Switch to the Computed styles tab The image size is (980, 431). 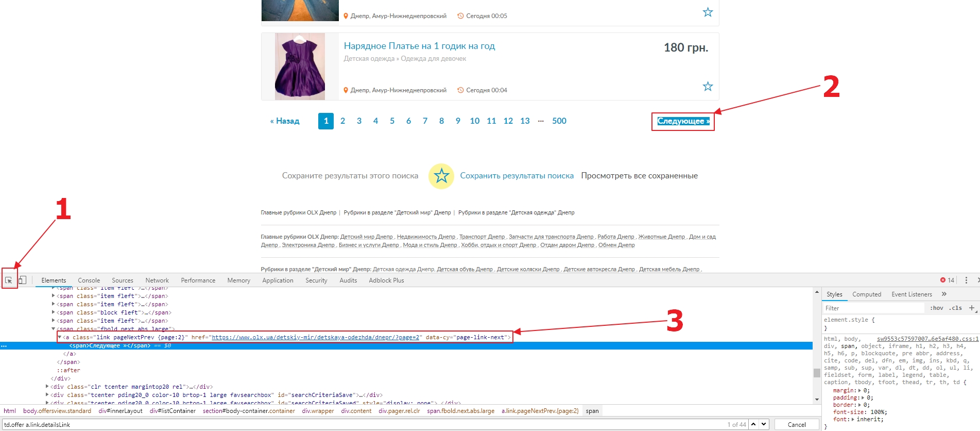click(x=867, y=294)
